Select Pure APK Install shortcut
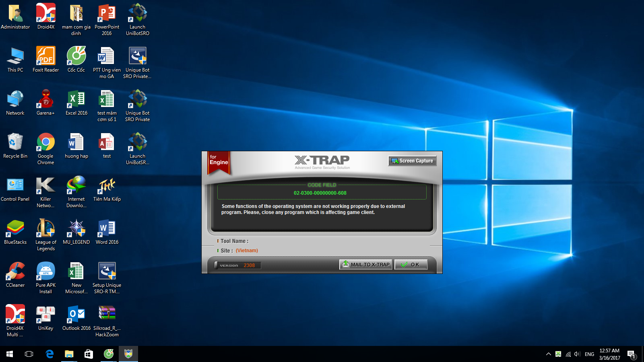 pyautogui.click(x=46, y=278)
